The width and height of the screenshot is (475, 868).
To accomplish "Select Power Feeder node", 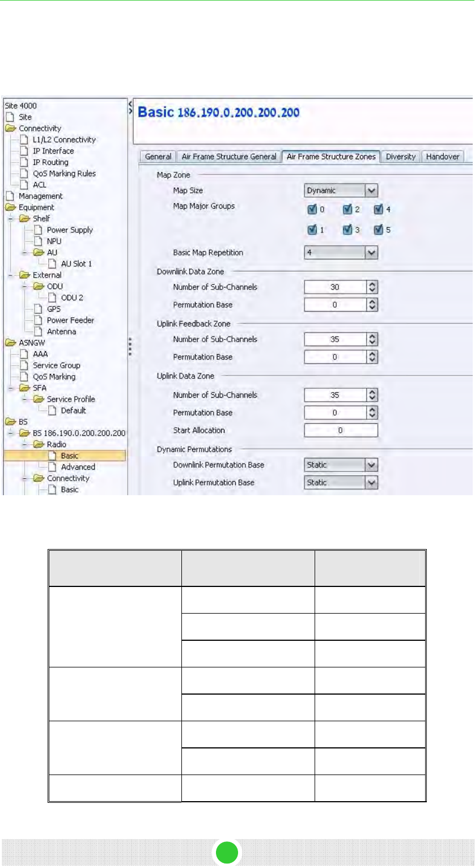I will tap(70, 320).
